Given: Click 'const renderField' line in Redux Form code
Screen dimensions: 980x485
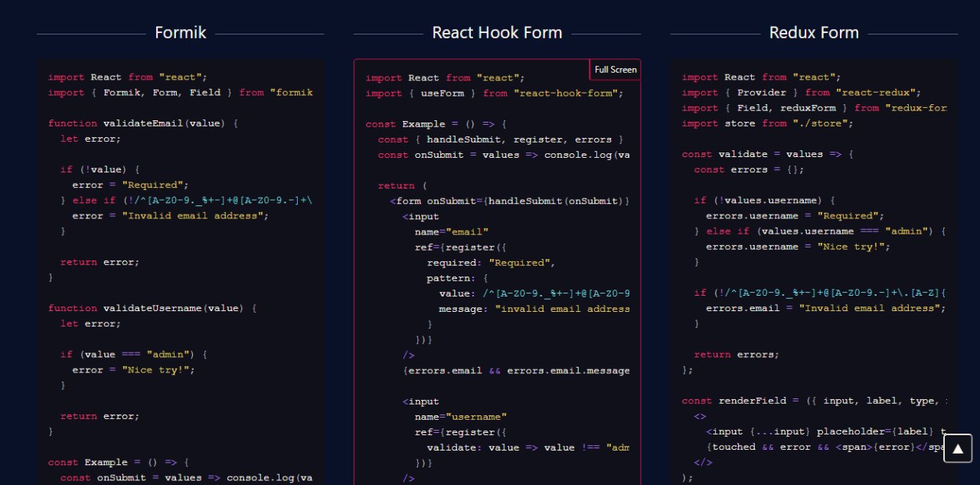Looking at the screenshot, I should tap(815, 401).
